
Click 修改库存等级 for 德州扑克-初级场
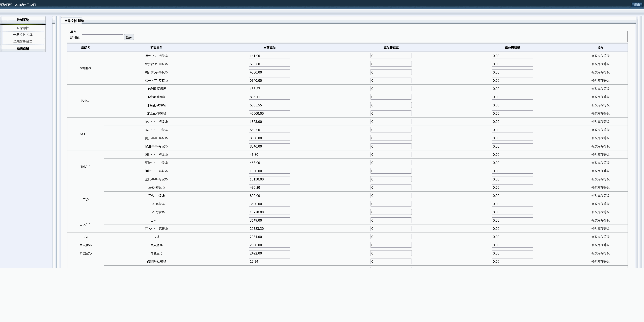tap(600, 56)
